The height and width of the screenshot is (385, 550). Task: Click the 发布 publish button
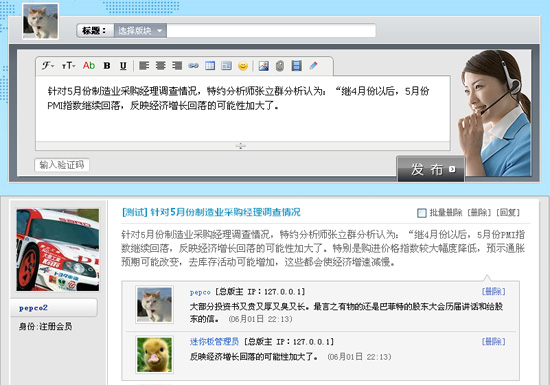(x=430, y=169)
